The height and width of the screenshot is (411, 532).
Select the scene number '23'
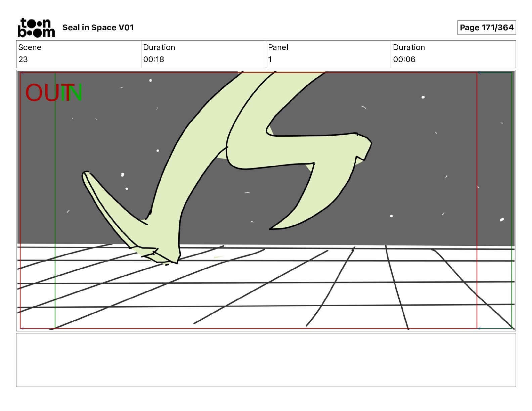23,59
